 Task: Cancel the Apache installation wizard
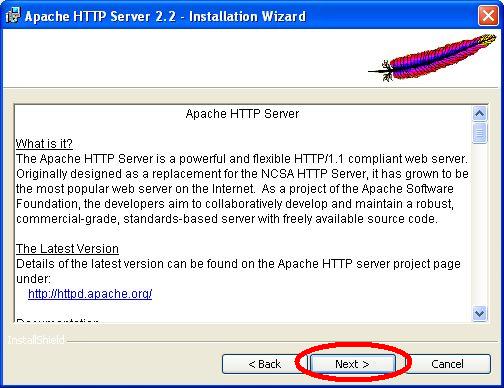447,364
